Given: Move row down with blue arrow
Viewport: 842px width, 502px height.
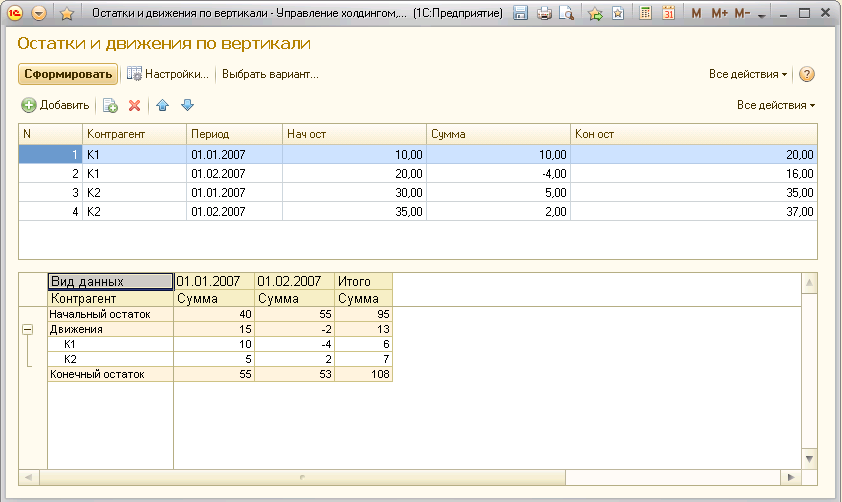Looking at the screenshot, I should [x=187, y=105].
